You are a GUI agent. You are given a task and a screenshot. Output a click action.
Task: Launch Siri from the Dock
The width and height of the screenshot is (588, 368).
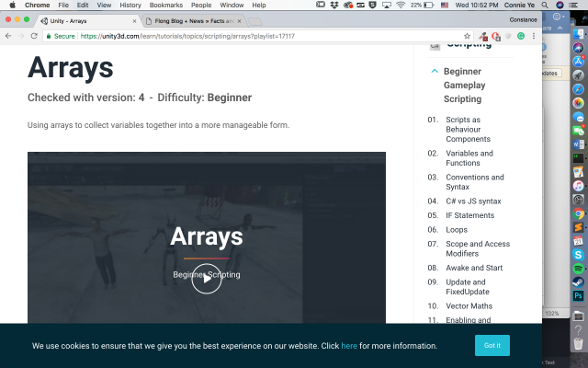click(x=578, y=48)
